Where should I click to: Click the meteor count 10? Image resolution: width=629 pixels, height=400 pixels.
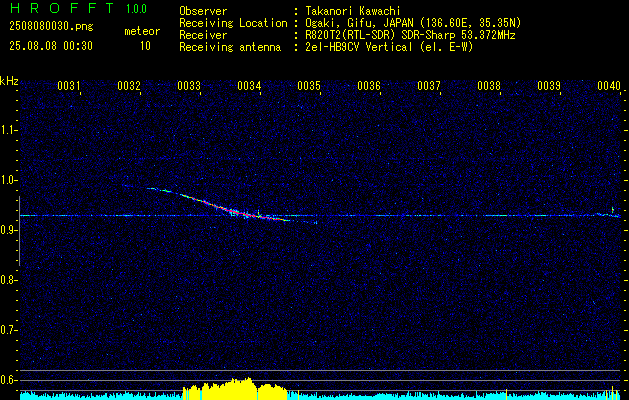point(145,46)
